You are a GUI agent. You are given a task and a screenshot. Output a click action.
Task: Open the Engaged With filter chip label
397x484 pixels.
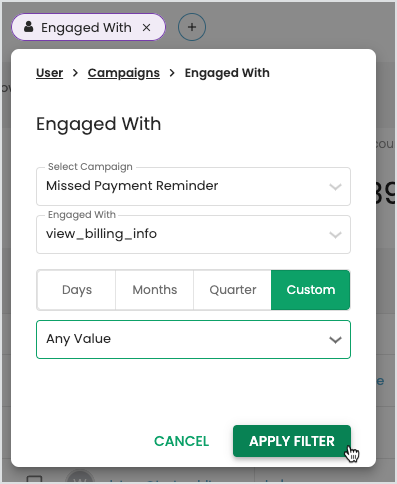coord(86,27)
